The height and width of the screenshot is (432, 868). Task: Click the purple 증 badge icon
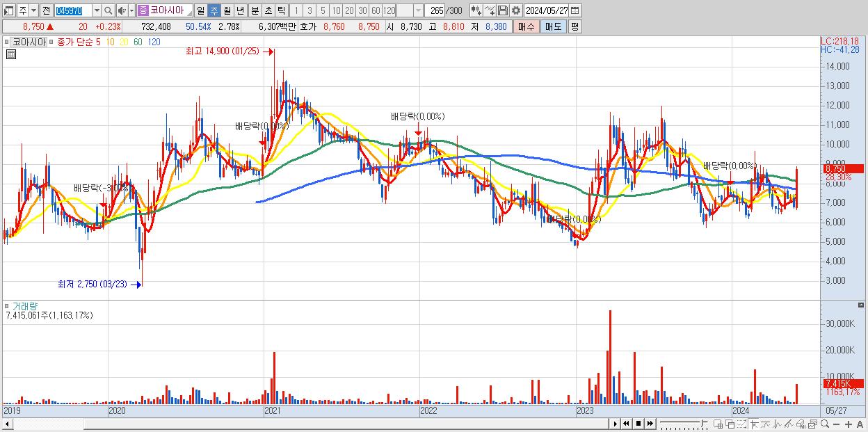[x=143, y=10]
